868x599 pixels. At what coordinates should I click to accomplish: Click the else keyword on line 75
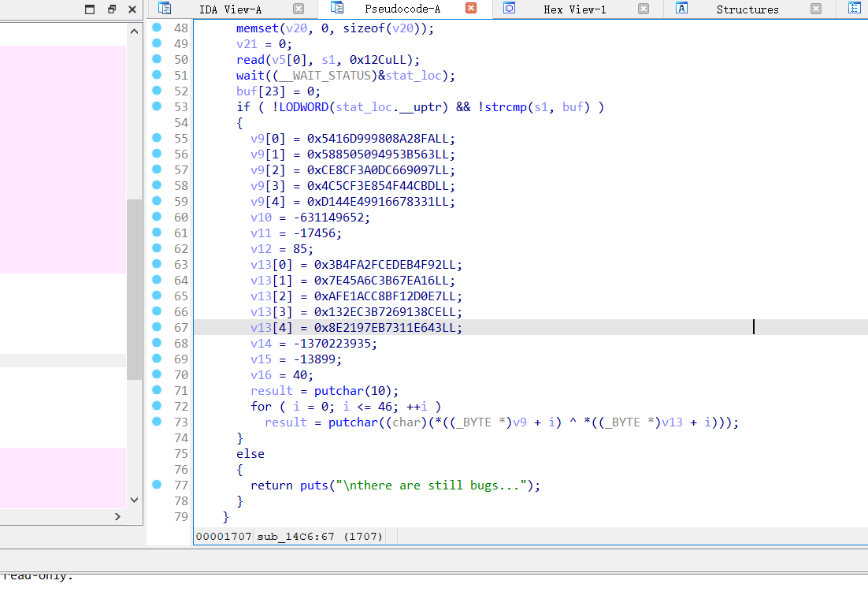(250, 454)
